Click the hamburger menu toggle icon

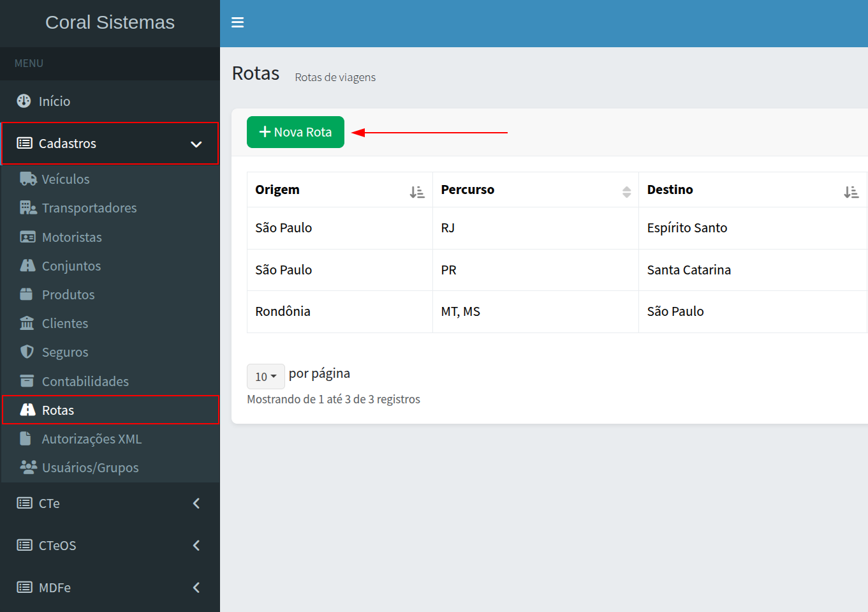click(x=237, y=23)
